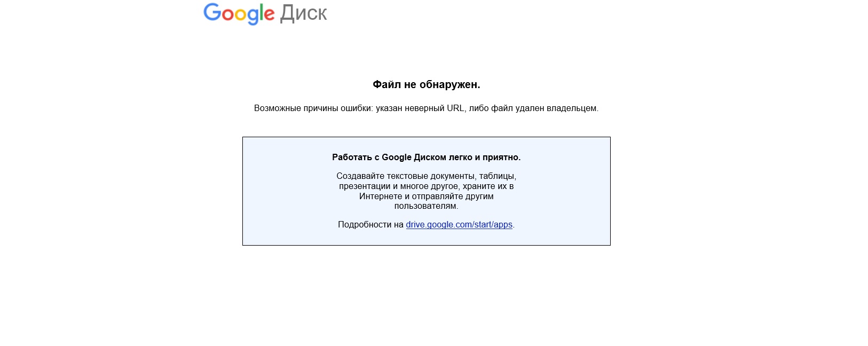Click the word "Интернете" in the info box
The height and width of the screenshot is (346, 868).
[381, 196]
